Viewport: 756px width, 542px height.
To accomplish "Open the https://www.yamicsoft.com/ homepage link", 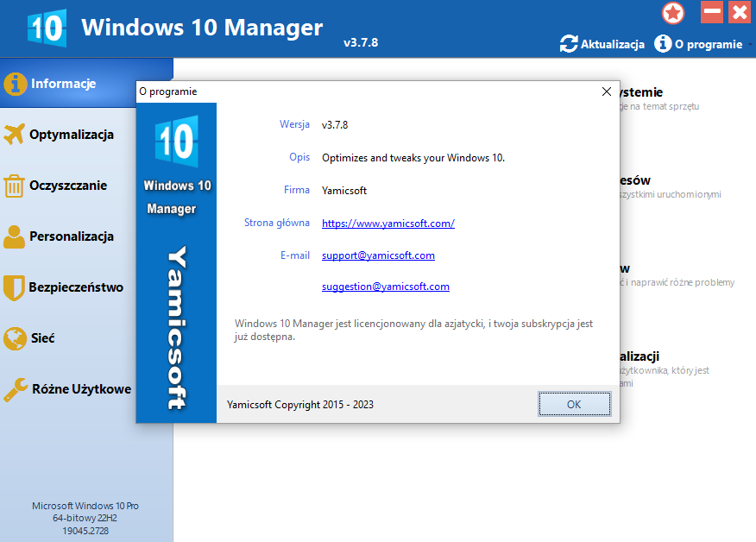I will click(x=388, y=224).
